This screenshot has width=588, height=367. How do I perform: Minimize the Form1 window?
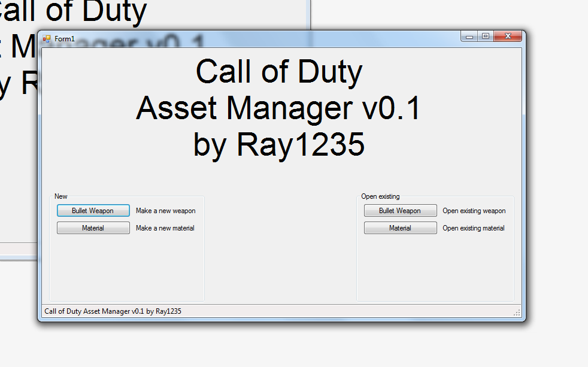(469, 37)
